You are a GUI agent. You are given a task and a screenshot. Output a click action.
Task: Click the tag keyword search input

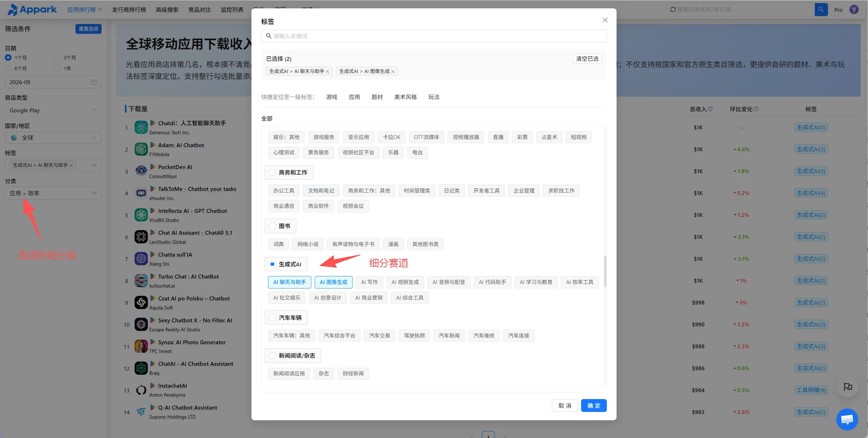click(434, 36)
